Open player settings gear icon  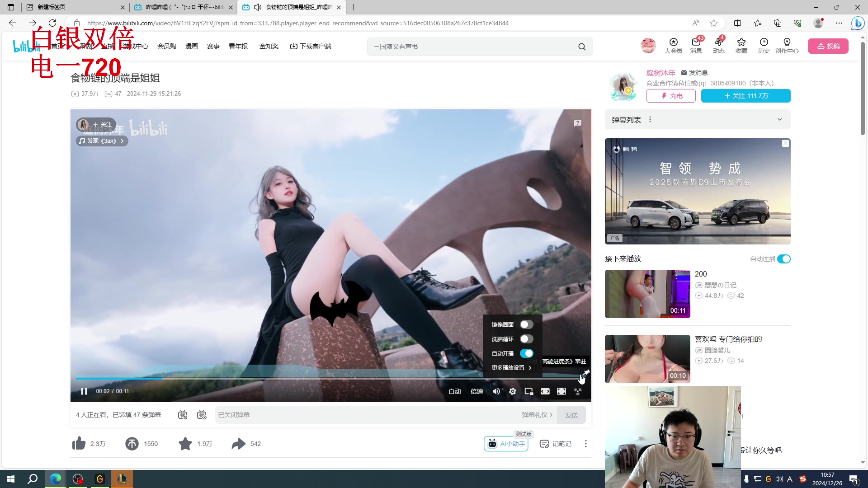point(513,391)
